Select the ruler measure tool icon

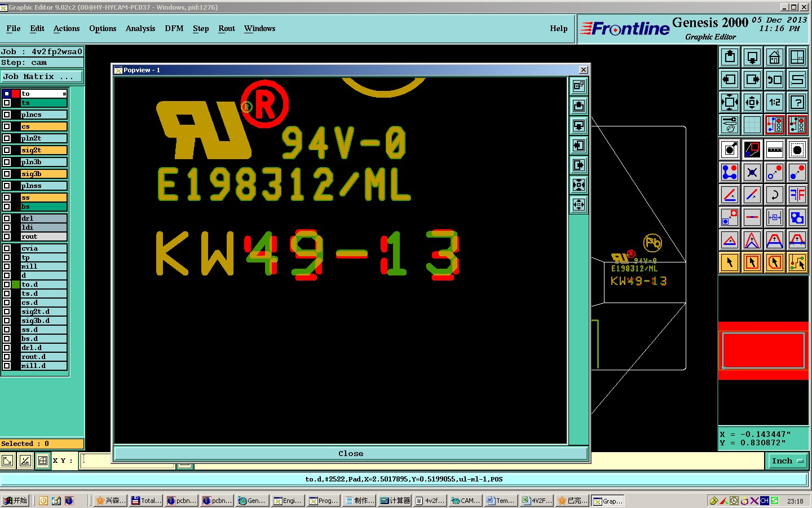(x=775, y=150)
